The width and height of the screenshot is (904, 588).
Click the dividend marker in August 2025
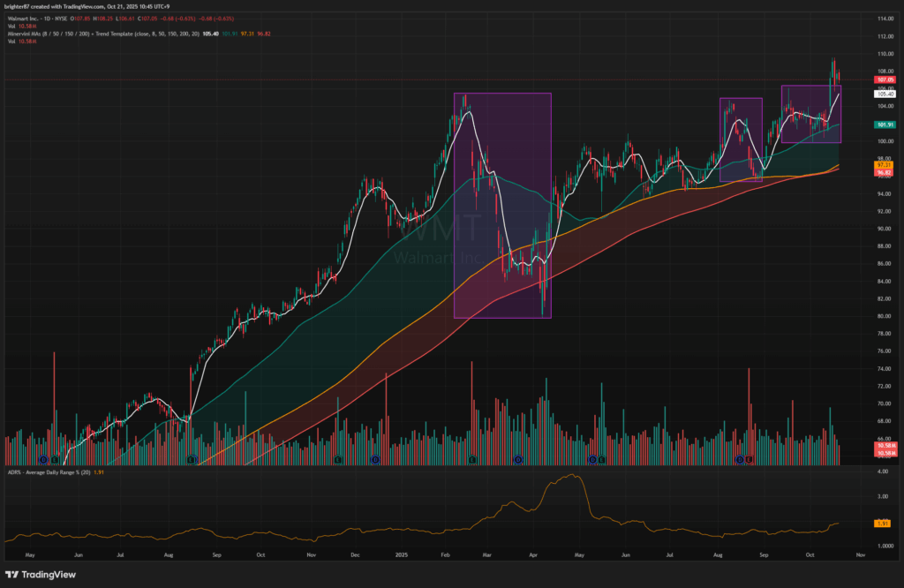pos(739,459)
